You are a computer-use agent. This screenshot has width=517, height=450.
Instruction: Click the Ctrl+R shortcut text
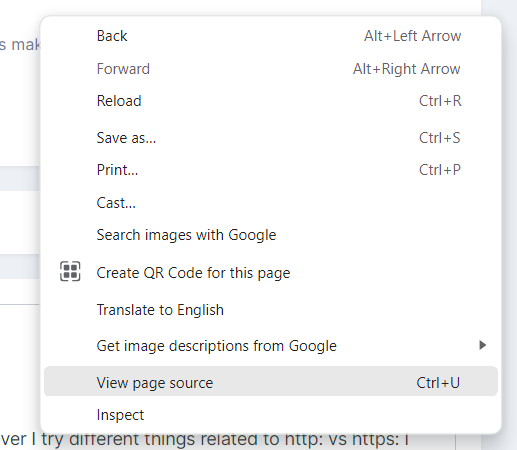(x=440, y=101)
